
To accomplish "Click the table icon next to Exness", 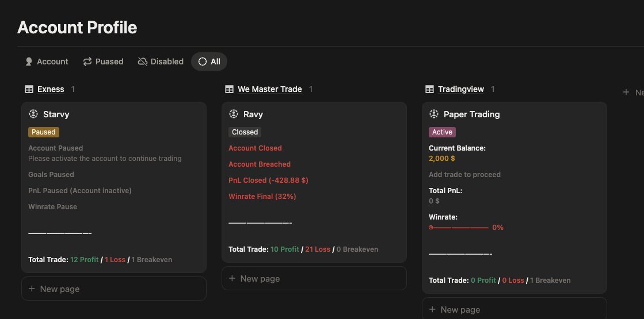I will pyautogui.click(x=29, y=90).
